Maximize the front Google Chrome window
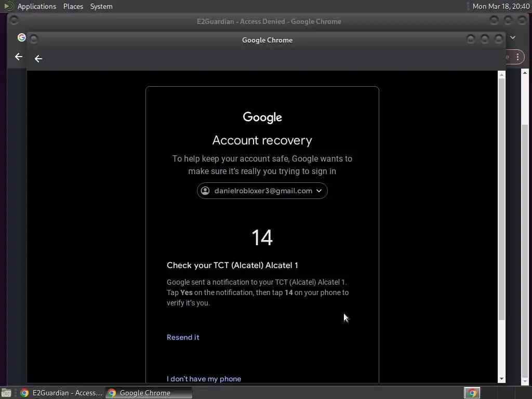532x399 pixels. pyautogui.click(x=485, y=39)
